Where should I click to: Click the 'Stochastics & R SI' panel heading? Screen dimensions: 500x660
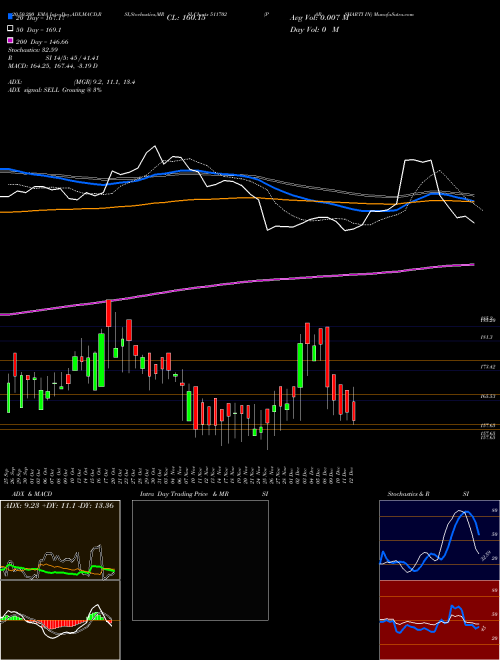pos(428,494)
